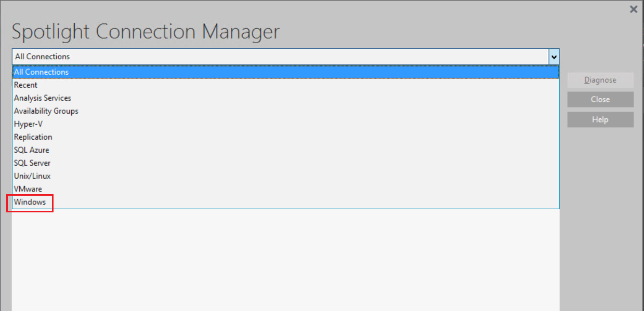Viewport: 644px width, 311px height.
Task: Click the gray Close button
Action: tap(600, 99)
